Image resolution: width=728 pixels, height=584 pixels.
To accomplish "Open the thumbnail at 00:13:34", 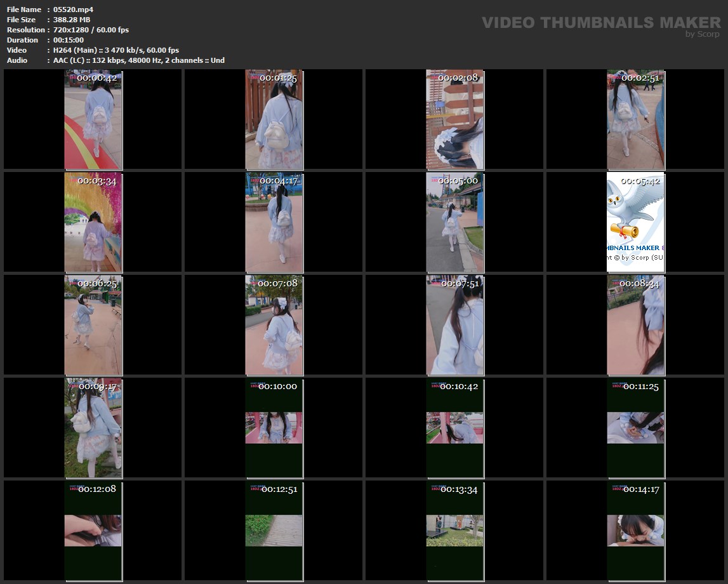I will (454, 531).
